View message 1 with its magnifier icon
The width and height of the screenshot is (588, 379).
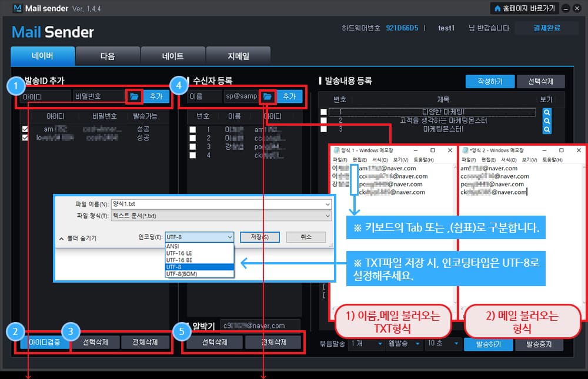click(547, 112)
